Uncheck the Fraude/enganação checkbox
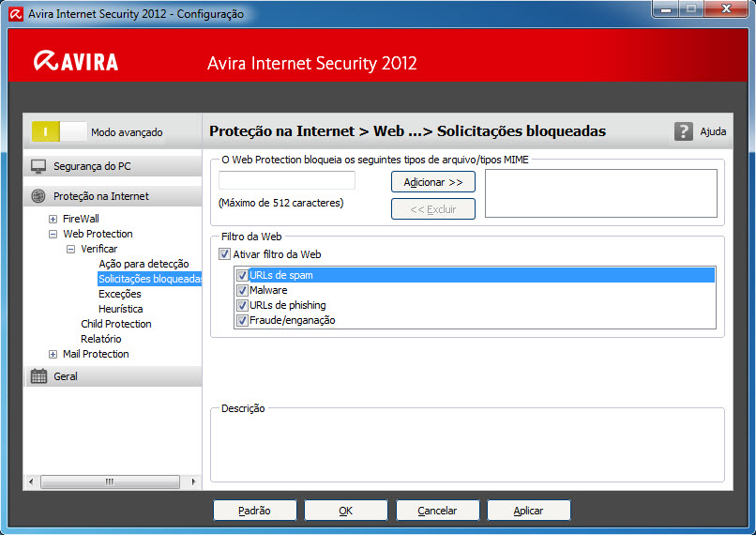The height and width of the screenshot is (535, 756). point(243,320)
